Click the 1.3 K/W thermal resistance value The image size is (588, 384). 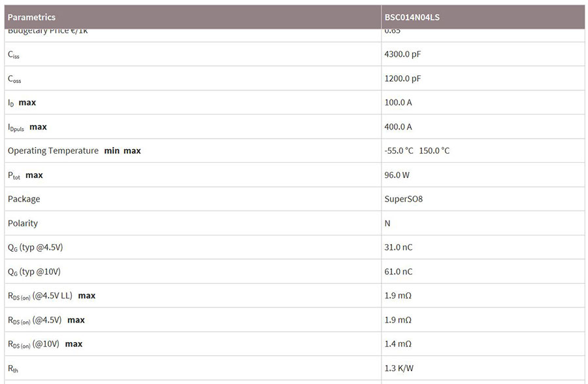coord(399,368)
